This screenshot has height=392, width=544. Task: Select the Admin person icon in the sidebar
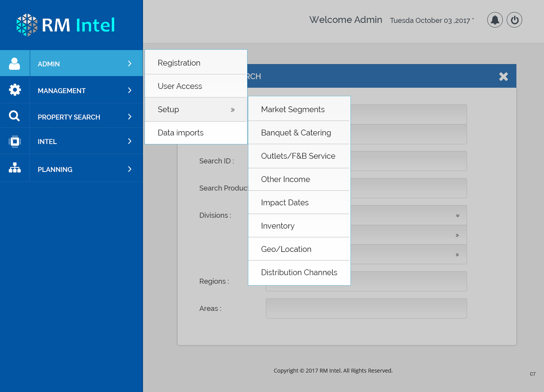tap(15, 62)
